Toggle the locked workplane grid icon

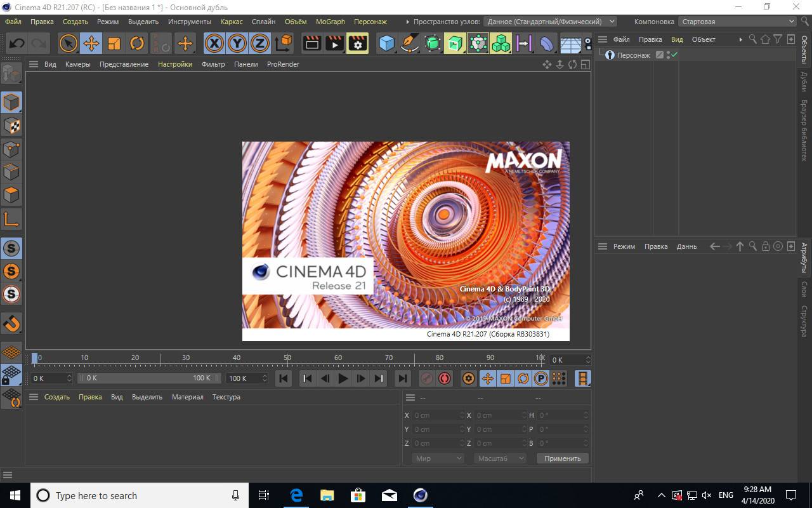[11, 375]
